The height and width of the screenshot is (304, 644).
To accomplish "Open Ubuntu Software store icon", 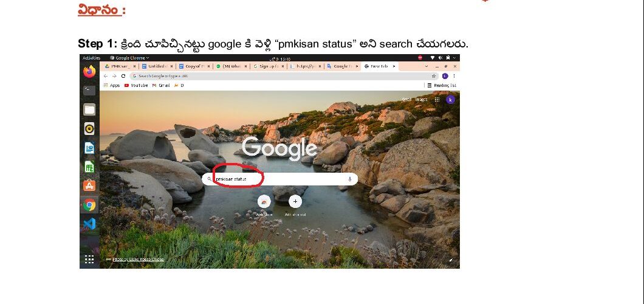I will point(89,185).
